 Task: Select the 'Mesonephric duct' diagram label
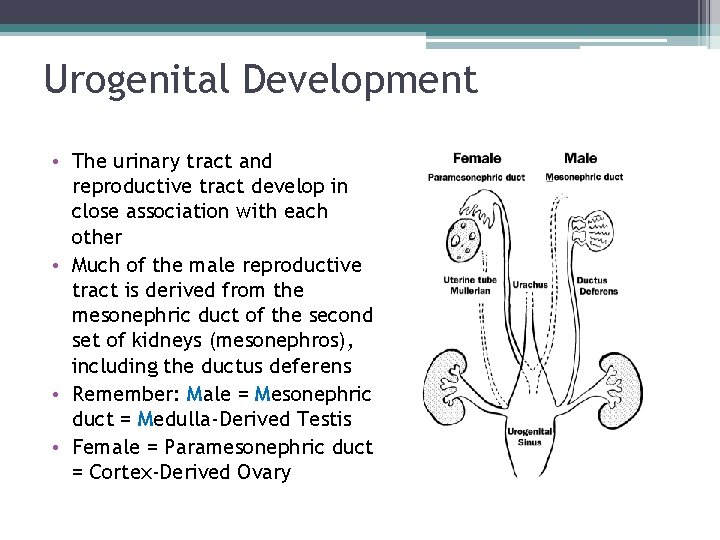coord(584,177)
